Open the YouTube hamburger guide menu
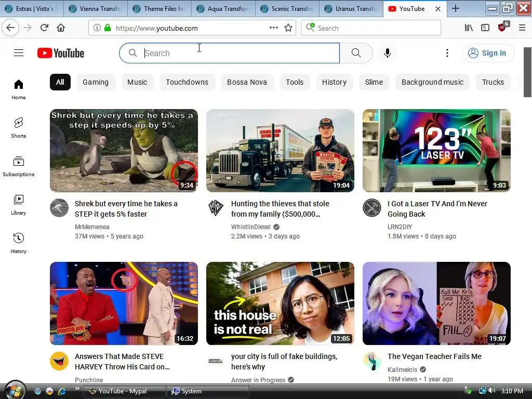Screen dimensions: 532x399 tap(19, 53)
